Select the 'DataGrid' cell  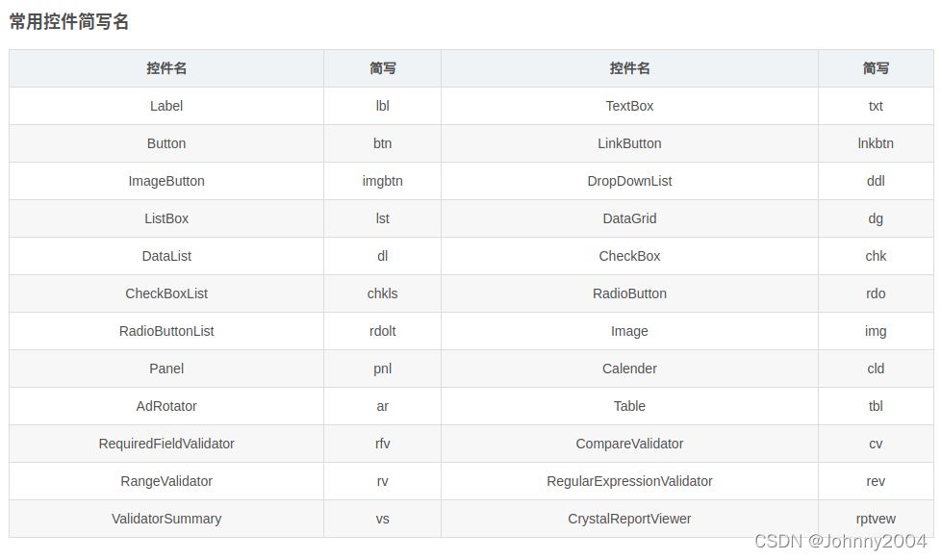coord(629,218)
